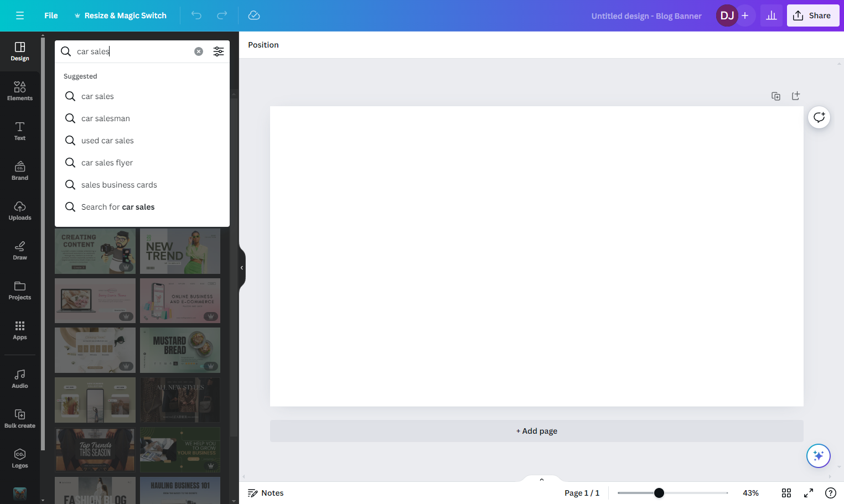Screen dimensions: 844x504
Task: Add a page with the + Add page bar
Action: pyautogui.click(x=537, y=431)
